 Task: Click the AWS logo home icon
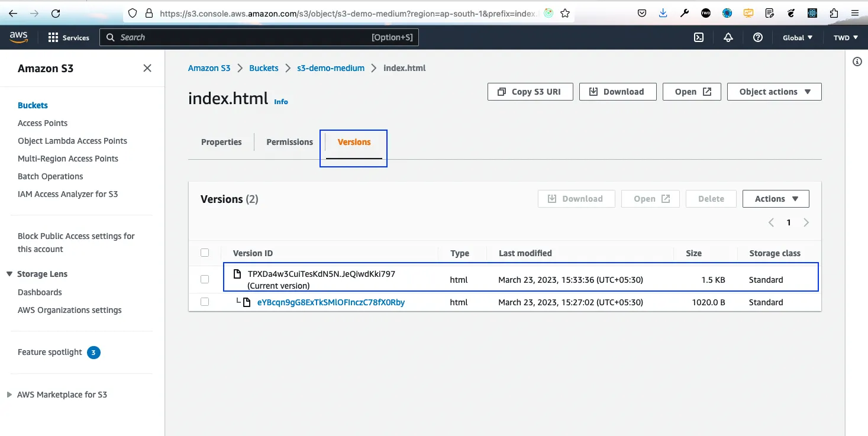(19, 37)
